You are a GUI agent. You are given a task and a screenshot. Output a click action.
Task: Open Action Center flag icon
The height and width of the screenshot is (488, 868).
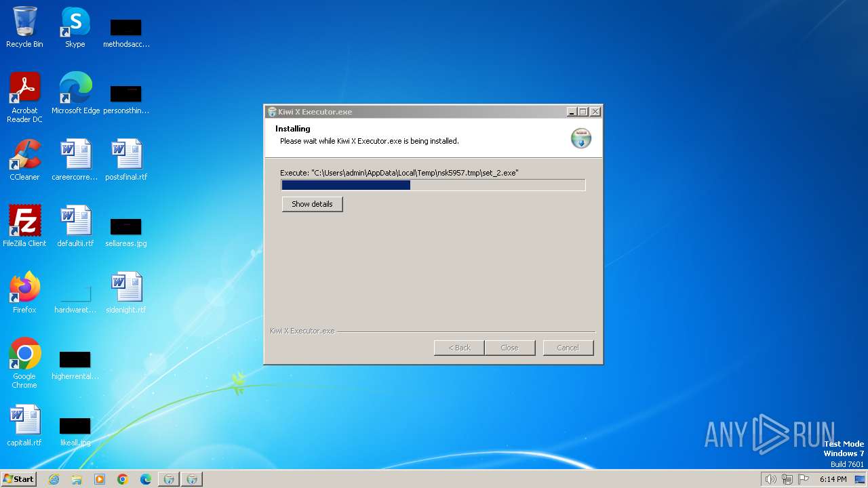[804, 479]
